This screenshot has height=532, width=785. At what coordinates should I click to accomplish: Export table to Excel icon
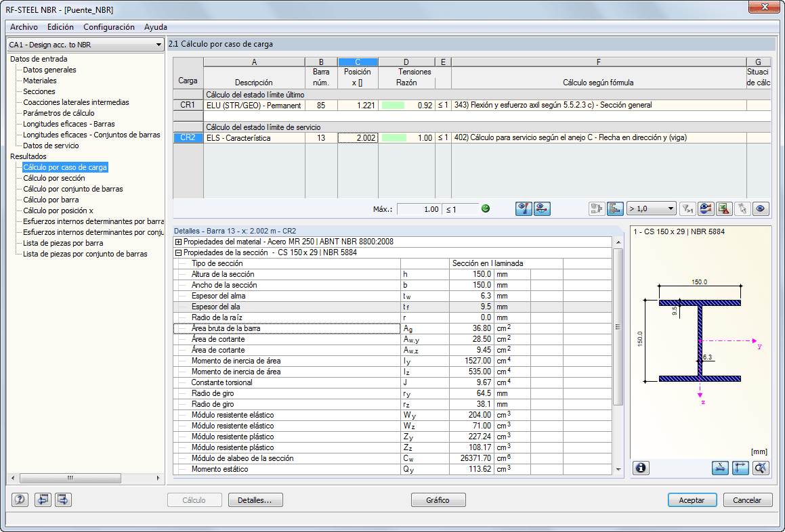[724, 208]
